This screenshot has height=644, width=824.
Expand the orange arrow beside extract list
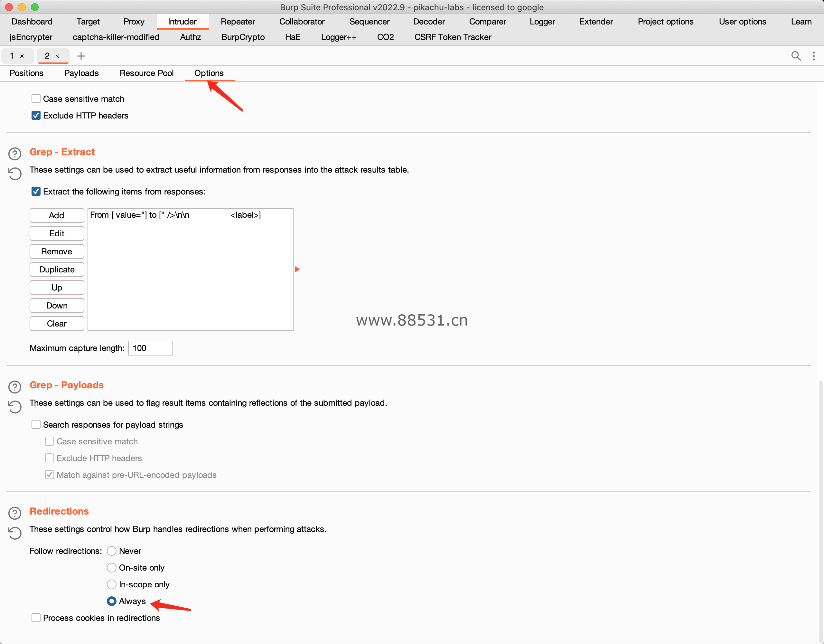pyautogui.click(x=297, y=269)
